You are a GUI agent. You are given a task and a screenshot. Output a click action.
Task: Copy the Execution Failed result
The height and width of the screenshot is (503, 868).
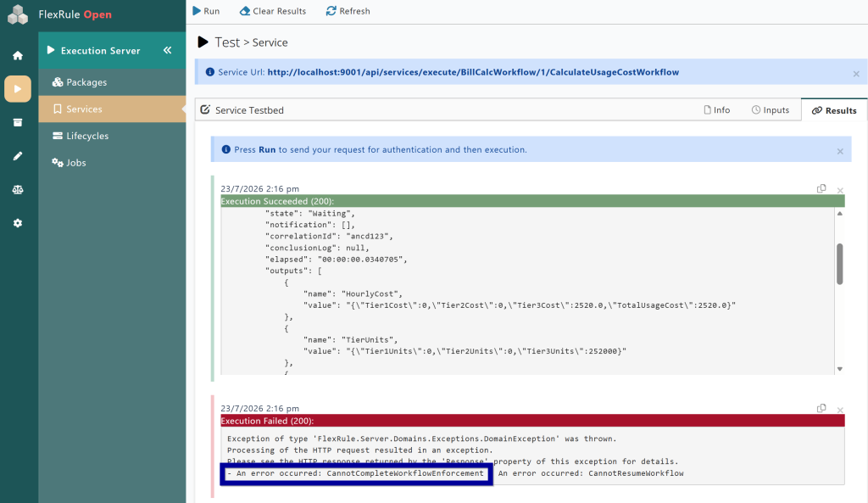click(821, 408)
